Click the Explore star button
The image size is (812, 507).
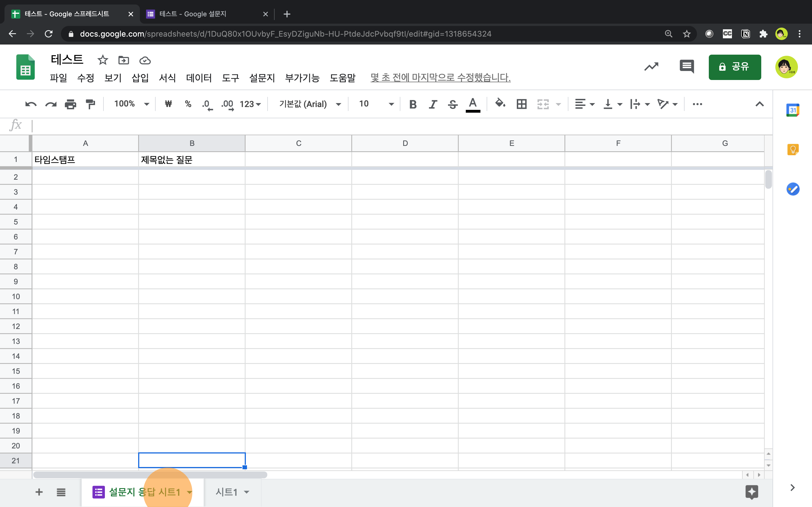752,492
